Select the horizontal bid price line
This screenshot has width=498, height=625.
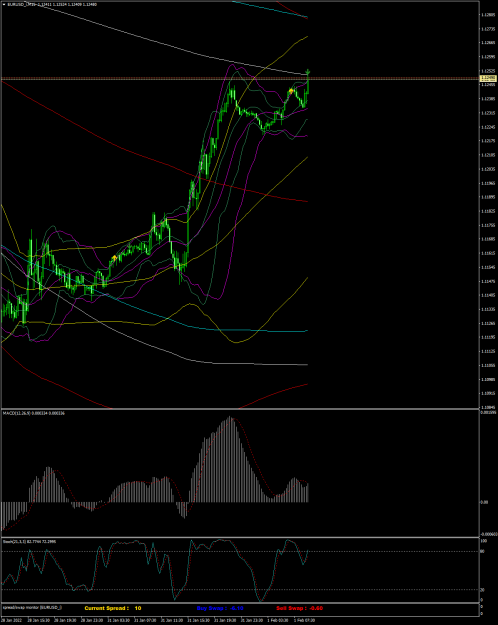240,78
